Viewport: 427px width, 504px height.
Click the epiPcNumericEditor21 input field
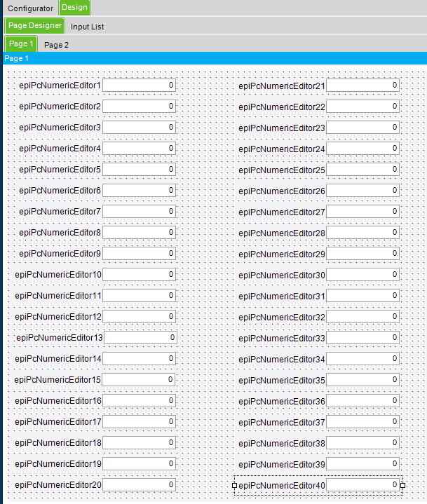(363, 86)
